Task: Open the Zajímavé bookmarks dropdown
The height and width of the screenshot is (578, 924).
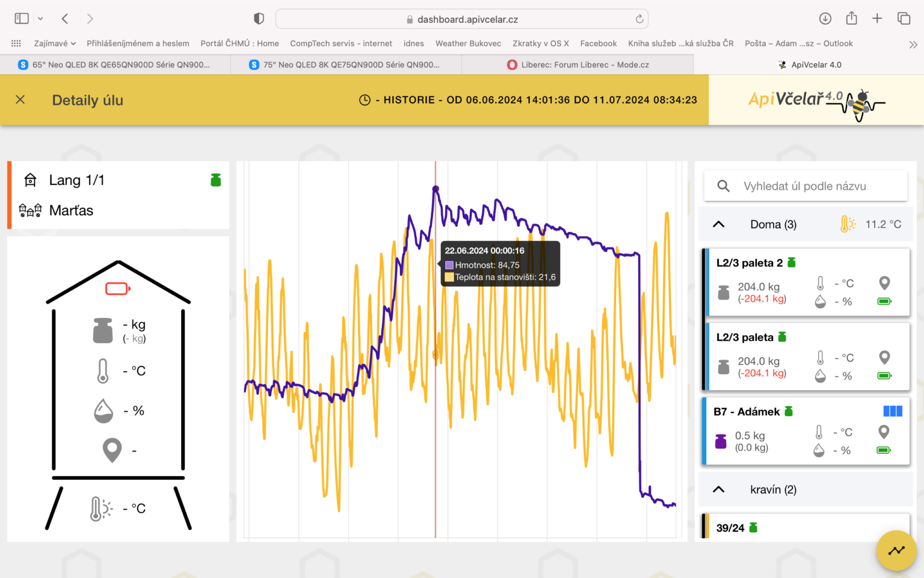Action: coord(55,43)
